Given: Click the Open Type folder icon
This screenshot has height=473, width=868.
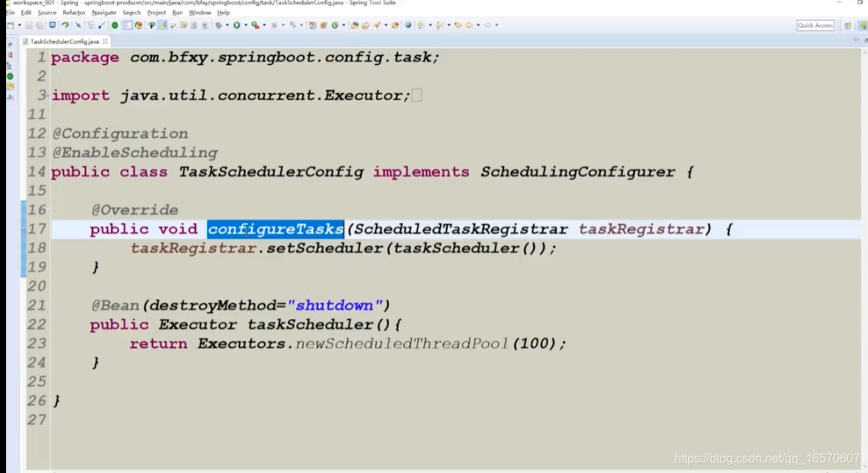Looking at the screenshot, I should (355, 25).
